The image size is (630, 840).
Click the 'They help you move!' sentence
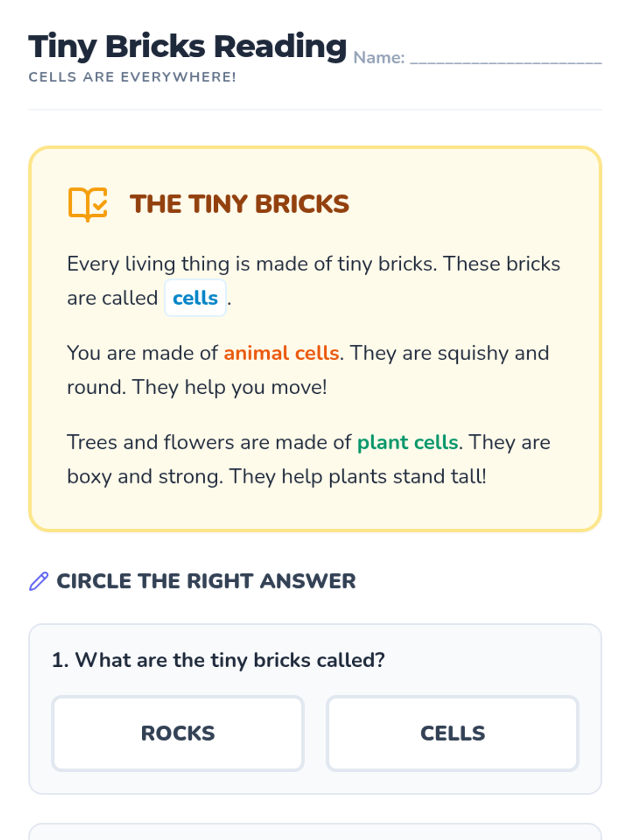[230, 387]
